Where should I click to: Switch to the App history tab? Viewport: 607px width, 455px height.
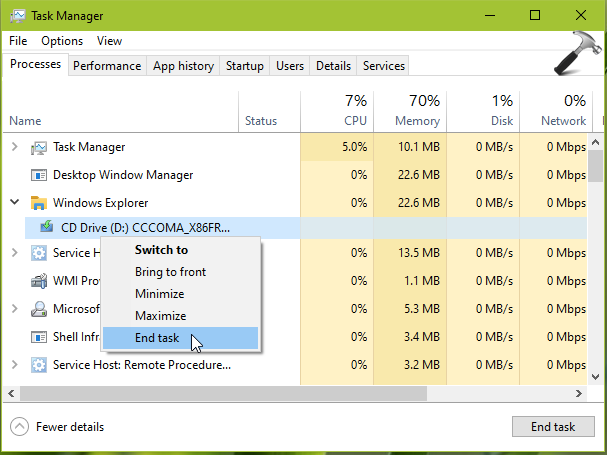point(183,66)
